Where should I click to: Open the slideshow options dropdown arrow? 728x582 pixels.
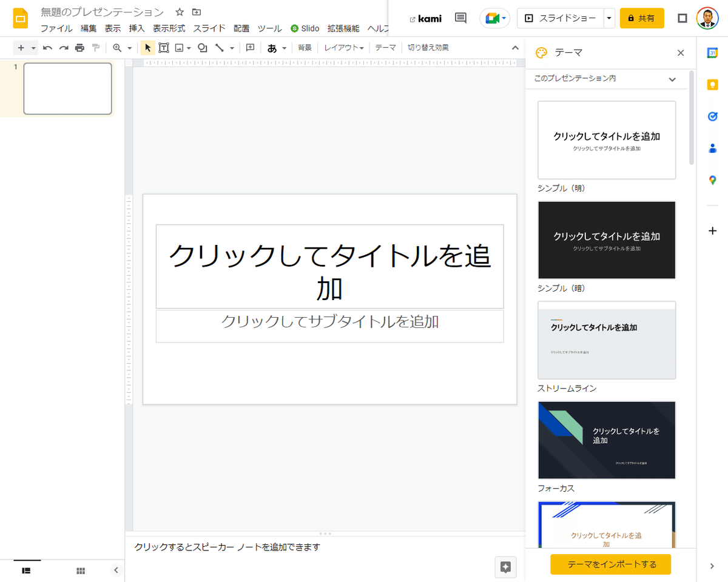point(609,18)
